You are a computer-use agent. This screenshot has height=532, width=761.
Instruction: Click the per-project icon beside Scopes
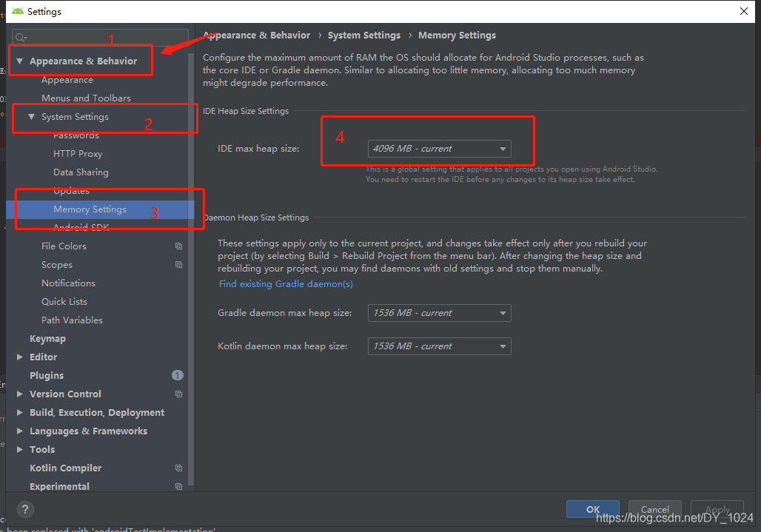[178, 265]
